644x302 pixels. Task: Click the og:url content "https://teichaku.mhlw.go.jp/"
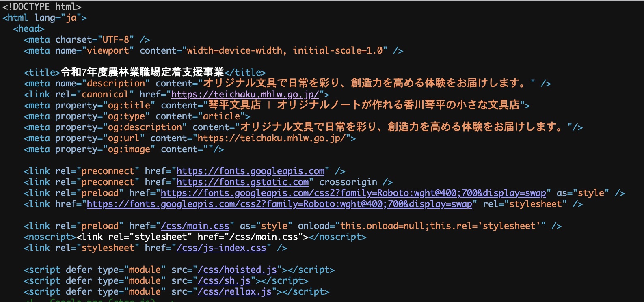[272, 138]
